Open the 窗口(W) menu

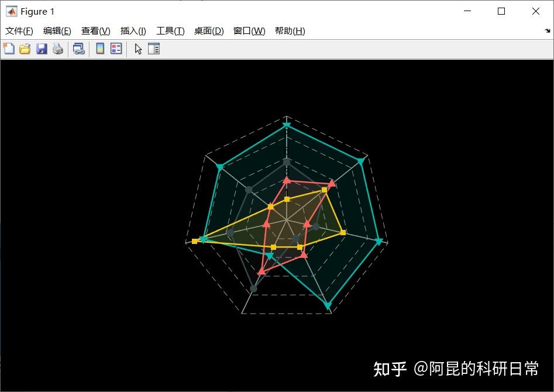249,31
